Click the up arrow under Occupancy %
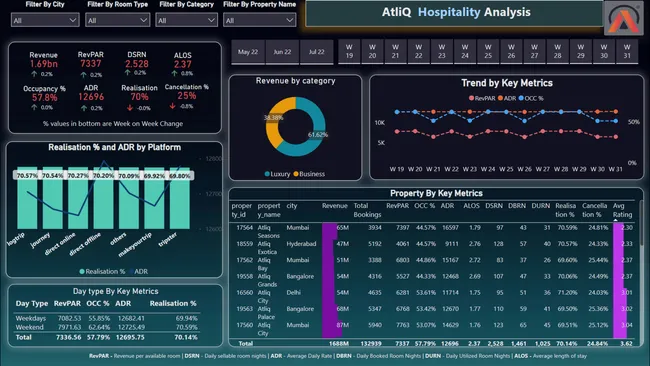650x366 pixels. (34, 107)
